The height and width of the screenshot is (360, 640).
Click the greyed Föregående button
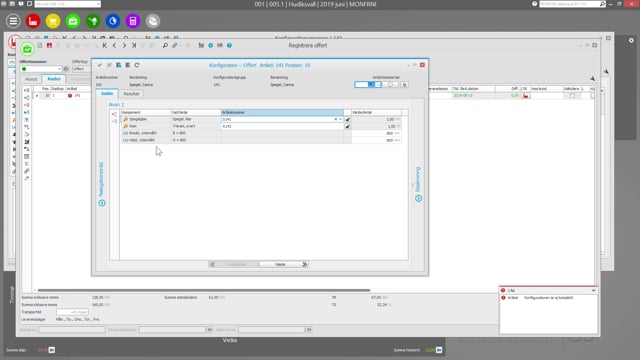[x=233, y=264]
